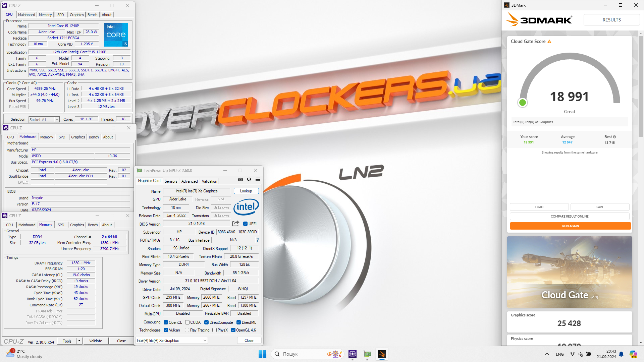Switch to the Validation tab in GPU-Z
Image resolution: width=644 pixels, height=362 pixels.
[209, 181]
